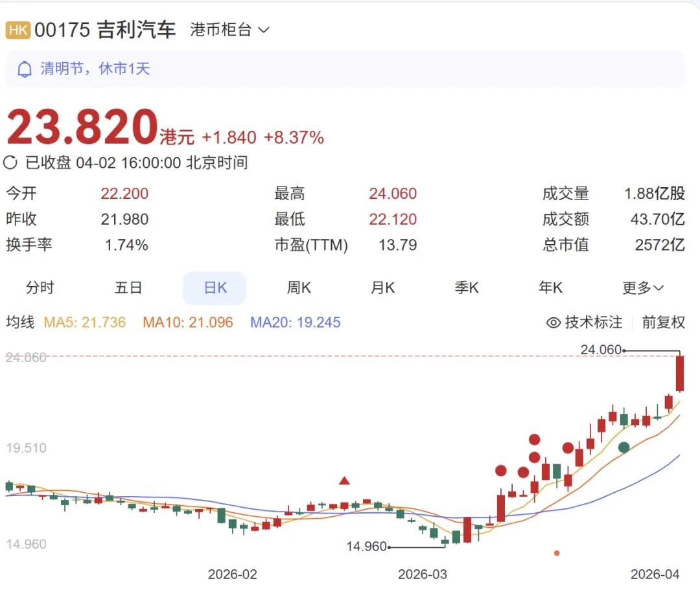Select the 月K tab
The height and width of the screenshot is (590, 700).
(382, 288)
